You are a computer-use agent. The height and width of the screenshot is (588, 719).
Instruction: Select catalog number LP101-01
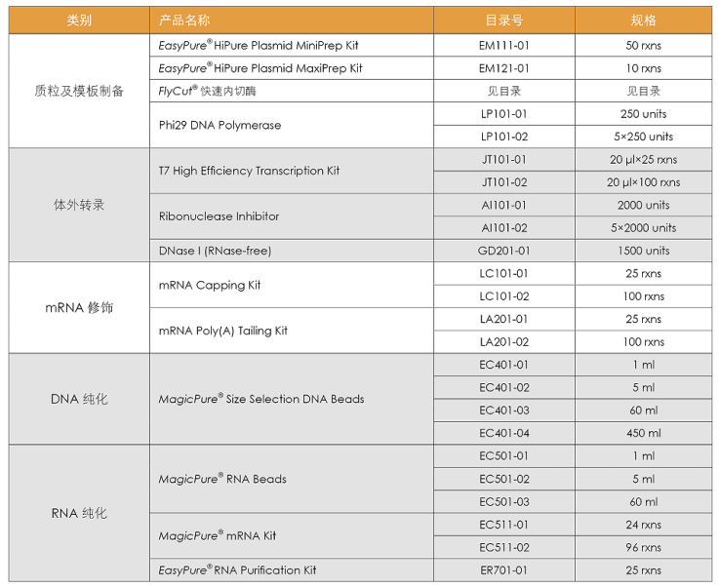[x=504, y=114]
